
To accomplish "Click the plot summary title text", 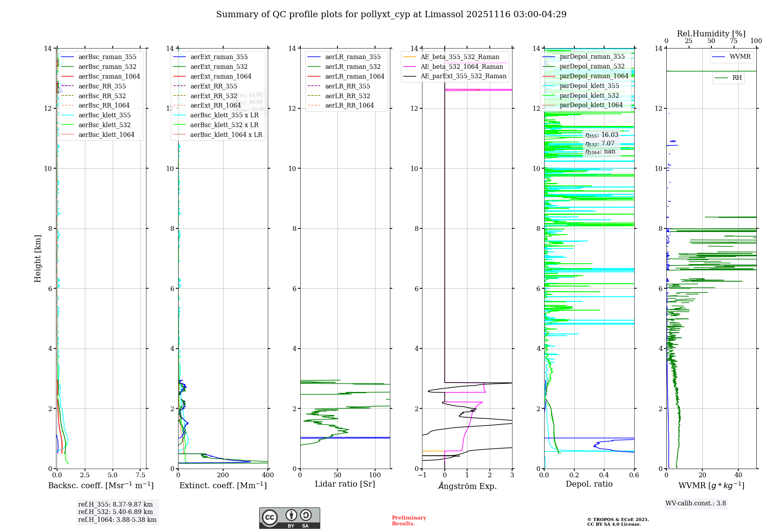I will pyautogui.click(x=391, y=14).
